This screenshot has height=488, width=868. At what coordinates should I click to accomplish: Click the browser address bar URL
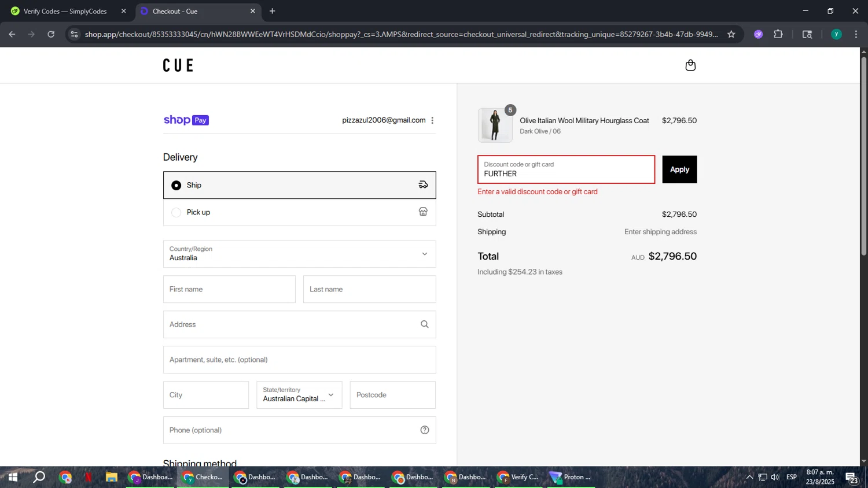pyautogui.click(x=402, y=34)
